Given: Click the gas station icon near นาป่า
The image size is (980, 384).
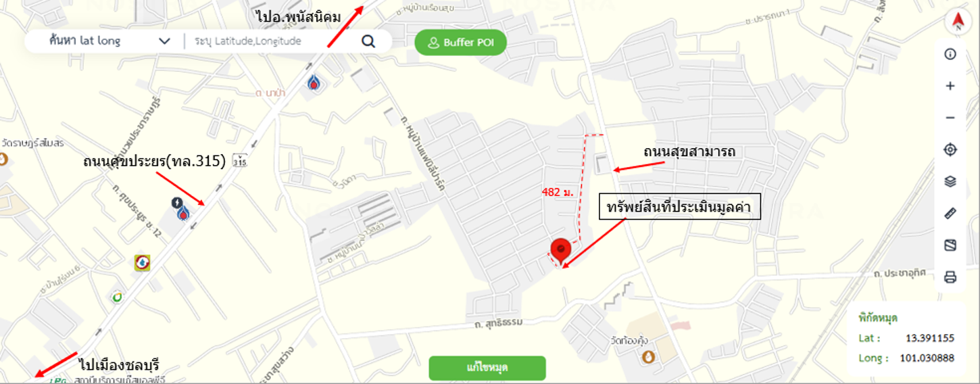Looking at the screenshot, I should [314, 83].
